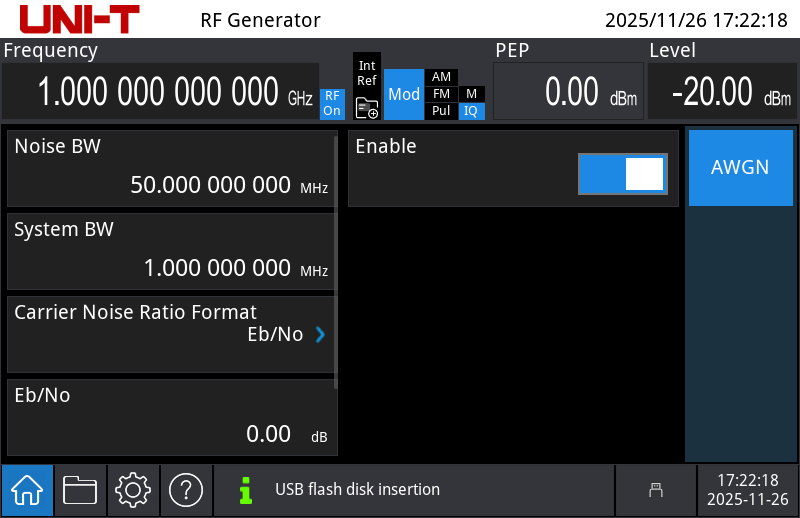Viewport: 800px width, 518px height.
Task: Click the Pul pulse modulation indicator
Action: [441, 111]
